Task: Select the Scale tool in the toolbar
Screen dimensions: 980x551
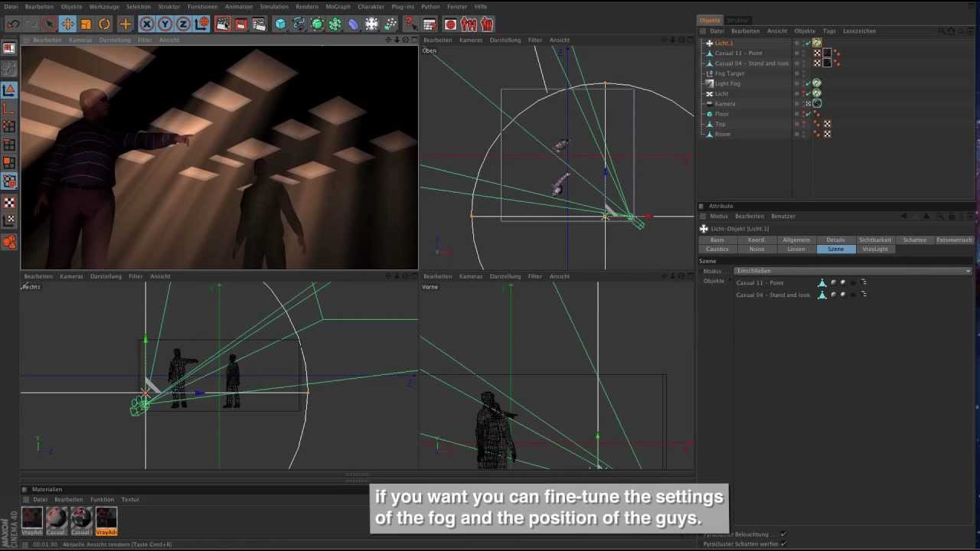Action: point(86,24)
